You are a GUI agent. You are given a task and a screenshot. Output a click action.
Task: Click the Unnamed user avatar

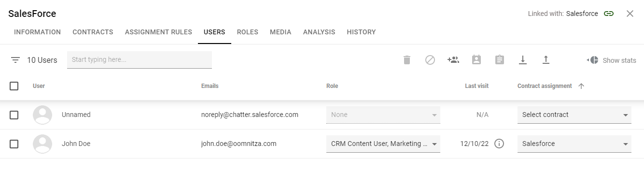click(42, 115)
